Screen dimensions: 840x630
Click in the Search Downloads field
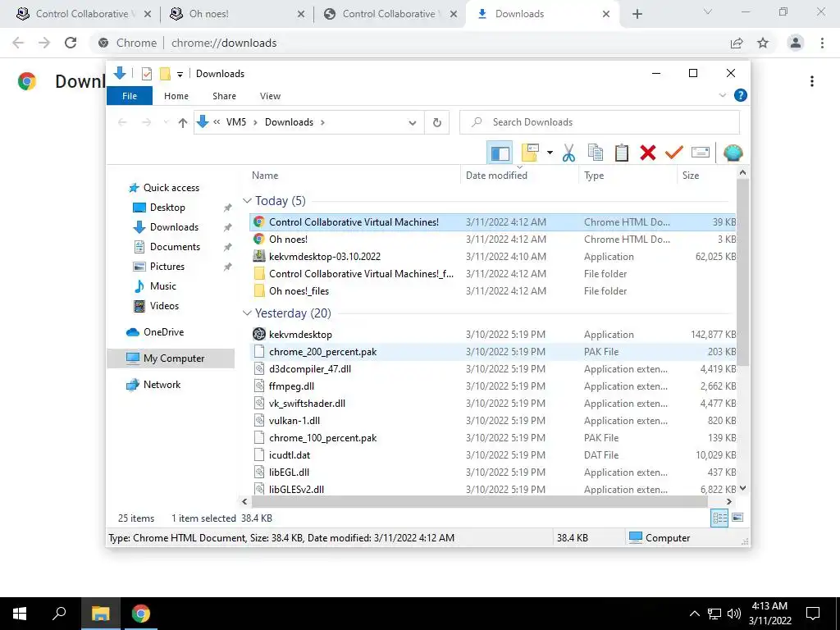pyautogui.click(x=600, y=122)
